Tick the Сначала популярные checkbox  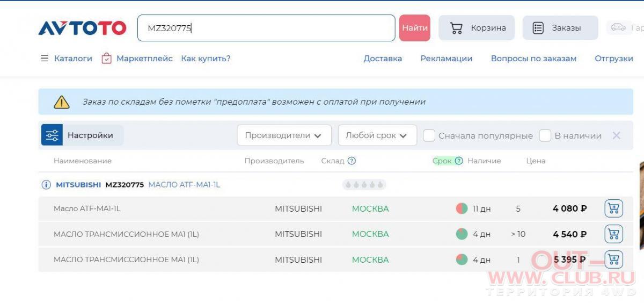(x=429, y=135)
